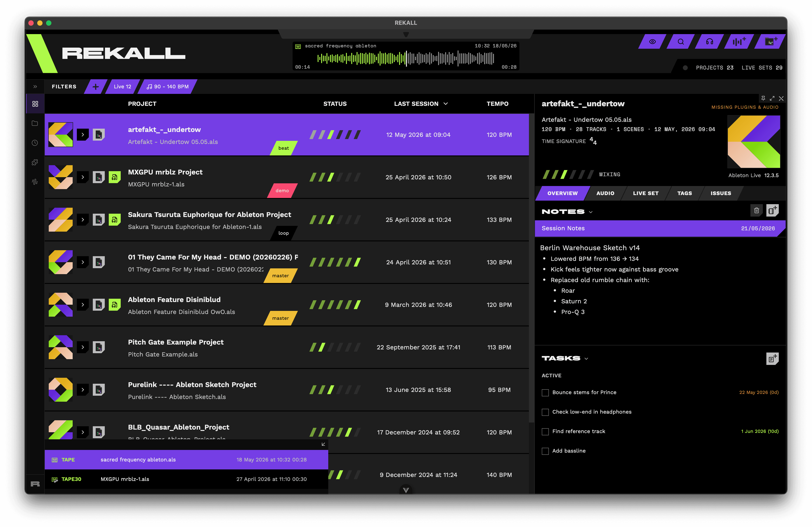Expand the Ableton Feature Disiniblud row
The height and width of the screenshot is (527, 812).
83,305
